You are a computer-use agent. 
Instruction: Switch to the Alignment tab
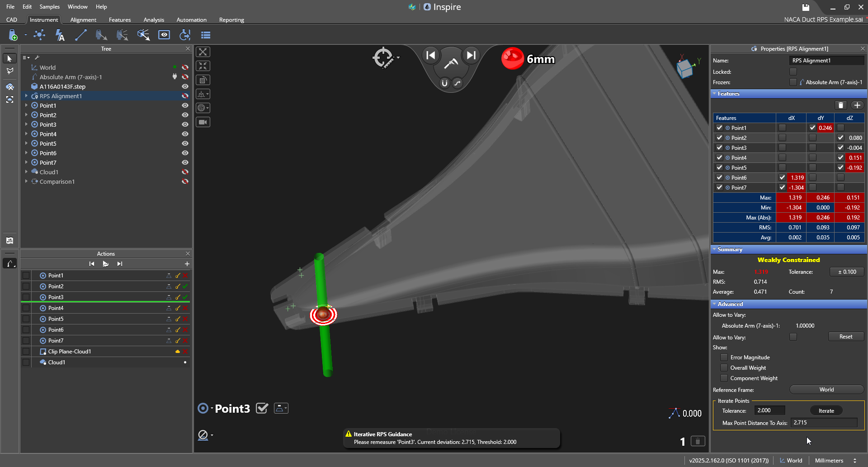click(83, 20)
